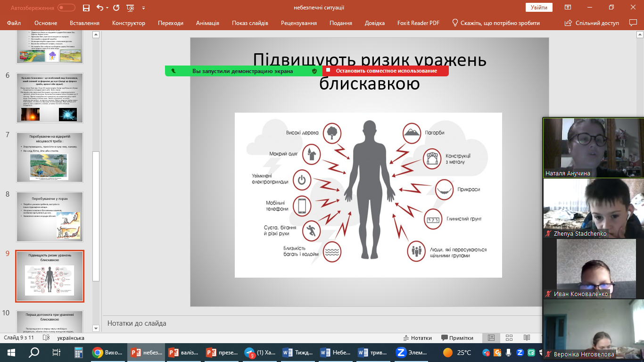Click the thumbnail panel scroll up arrow
The image size is (644, 362).
[x=96, y=34]
